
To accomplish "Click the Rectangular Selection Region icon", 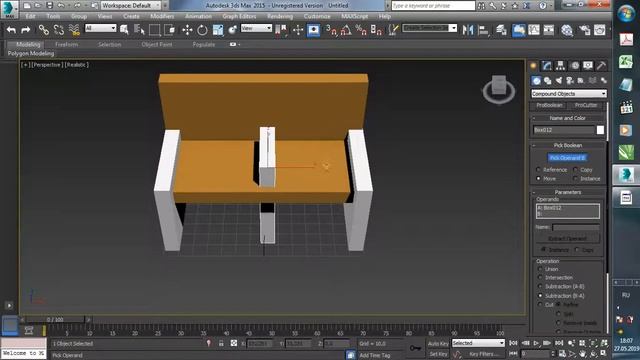I will coord(154,30).
